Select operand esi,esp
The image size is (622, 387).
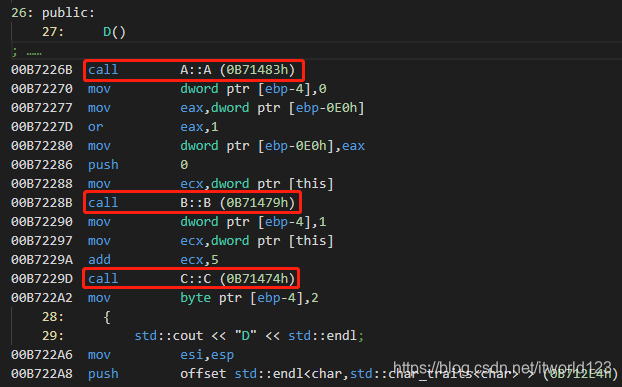[x=207, y=355]
